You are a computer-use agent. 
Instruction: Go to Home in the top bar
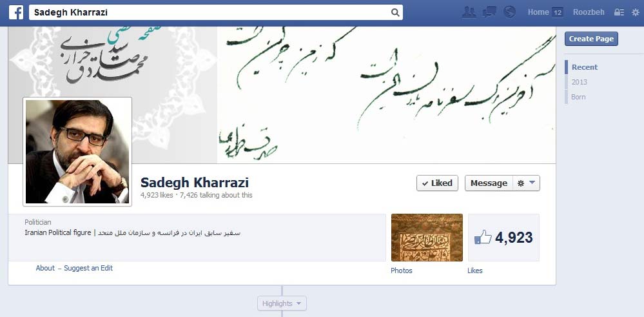pos(538,12)
